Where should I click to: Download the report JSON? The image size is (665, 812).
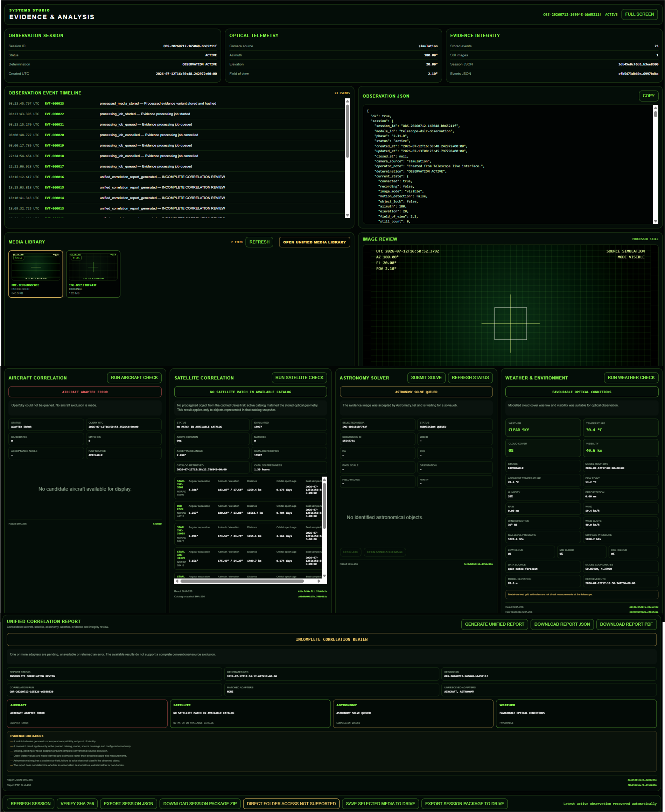(x=562, y=624)
